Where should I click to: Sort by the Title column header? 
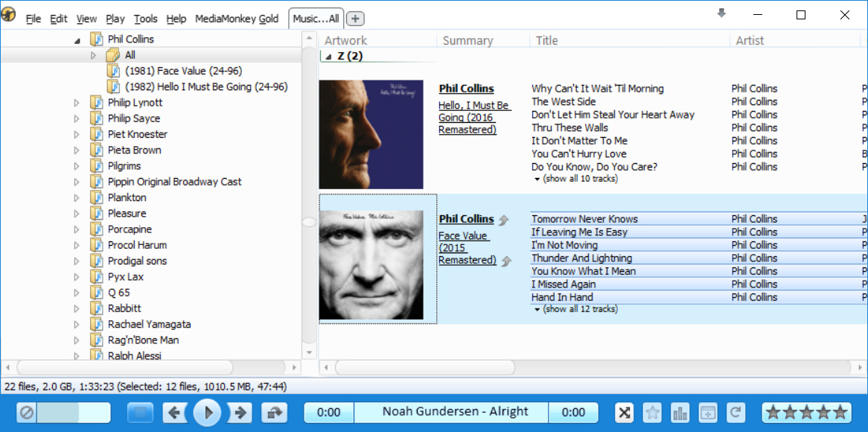click(629, 40)
